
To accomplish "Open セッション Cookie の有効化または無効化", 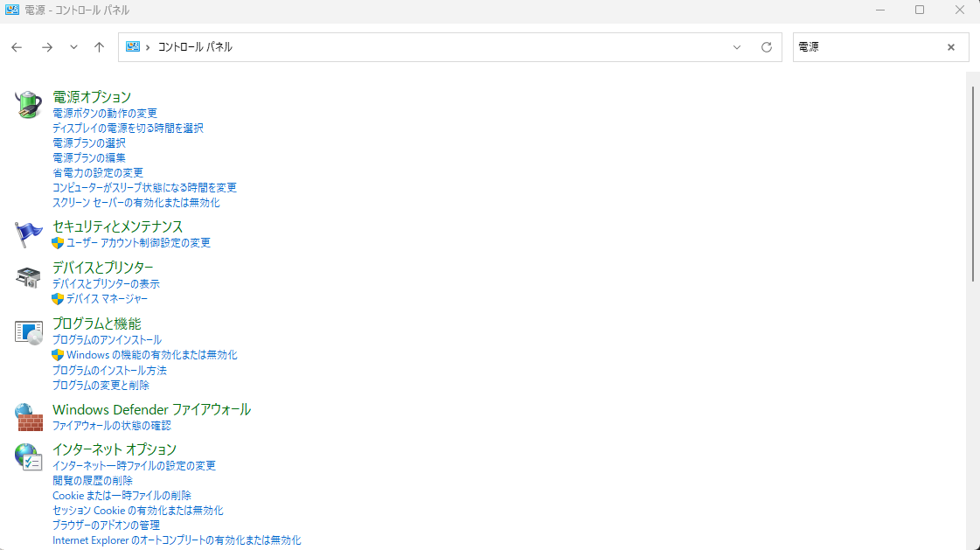I will 137,511.
